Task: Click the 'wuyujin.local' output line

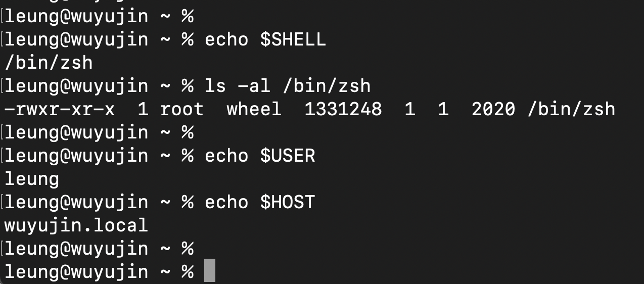Action: coord(76,225)
